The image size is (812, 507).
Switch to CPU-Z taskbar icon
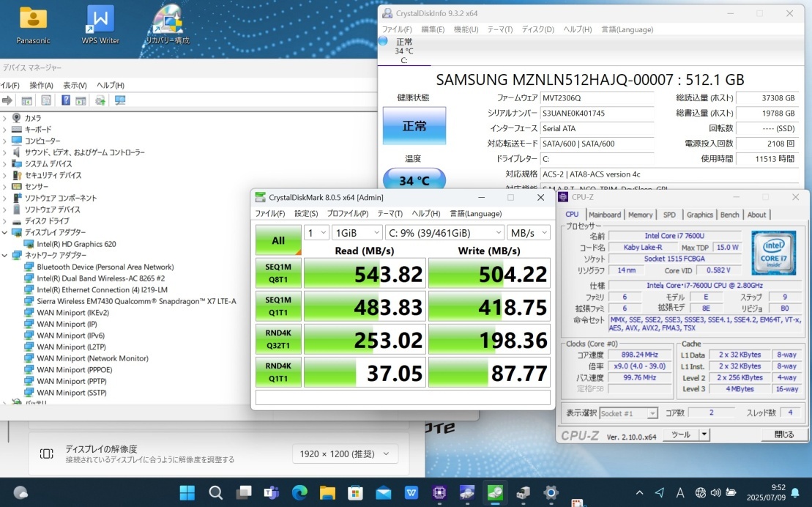pos(439,492)
